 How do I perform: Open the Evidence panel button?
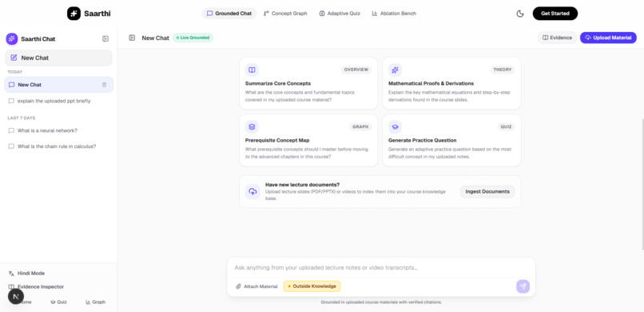coord(557,38)
